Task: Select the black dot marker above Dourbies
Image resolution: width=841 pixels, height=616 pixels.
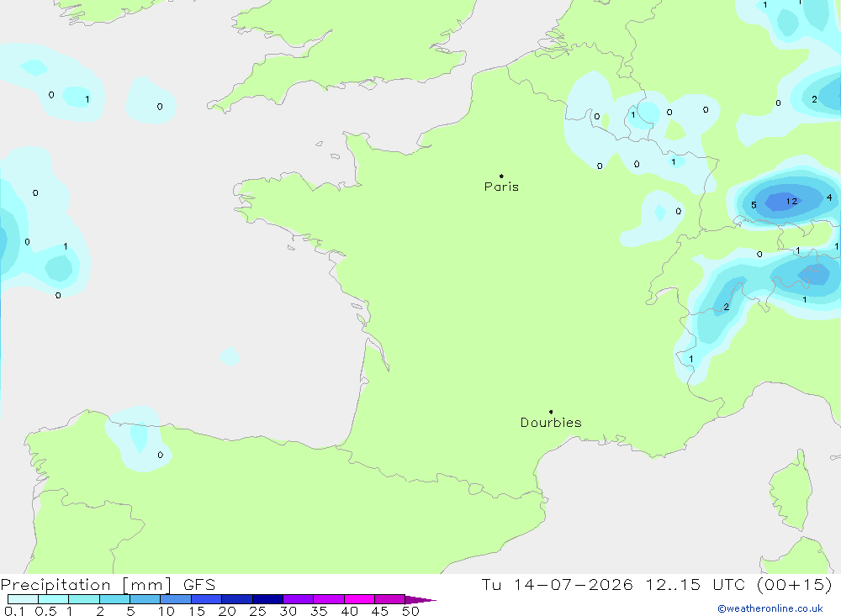Action: pos(551,412)
